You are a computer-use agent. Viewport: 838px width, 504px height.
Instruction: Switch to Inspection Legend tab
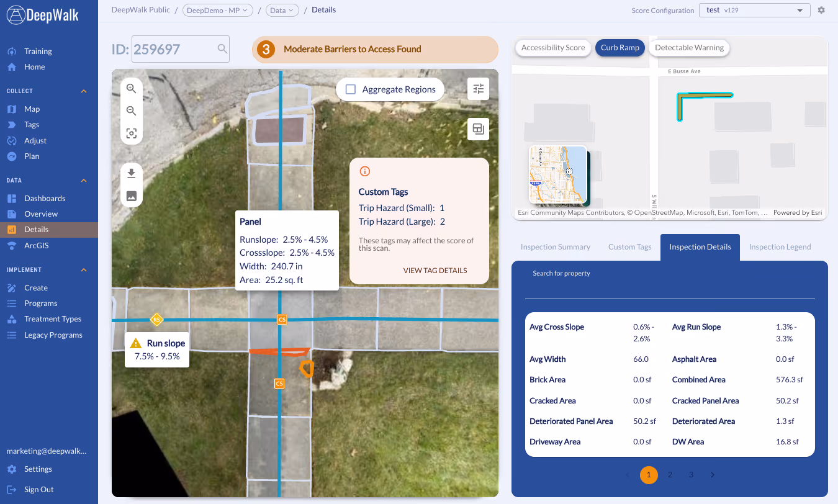point(780,247)
